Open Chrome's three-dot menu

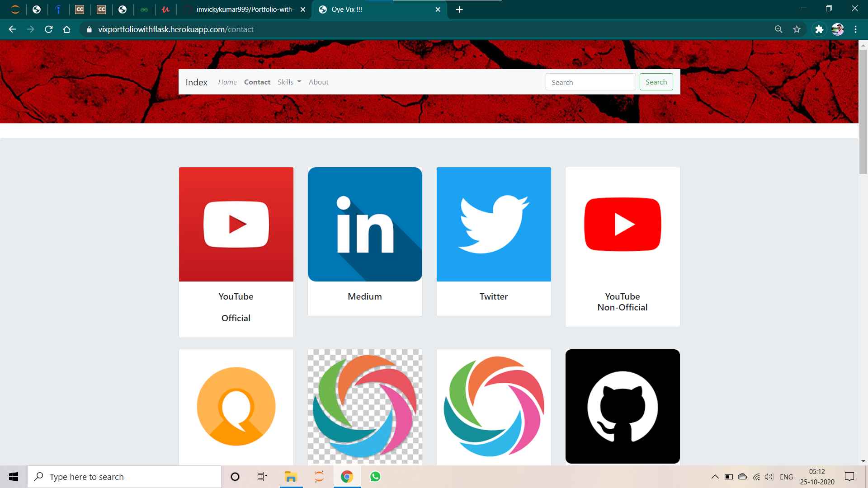(x=855, y=29)
